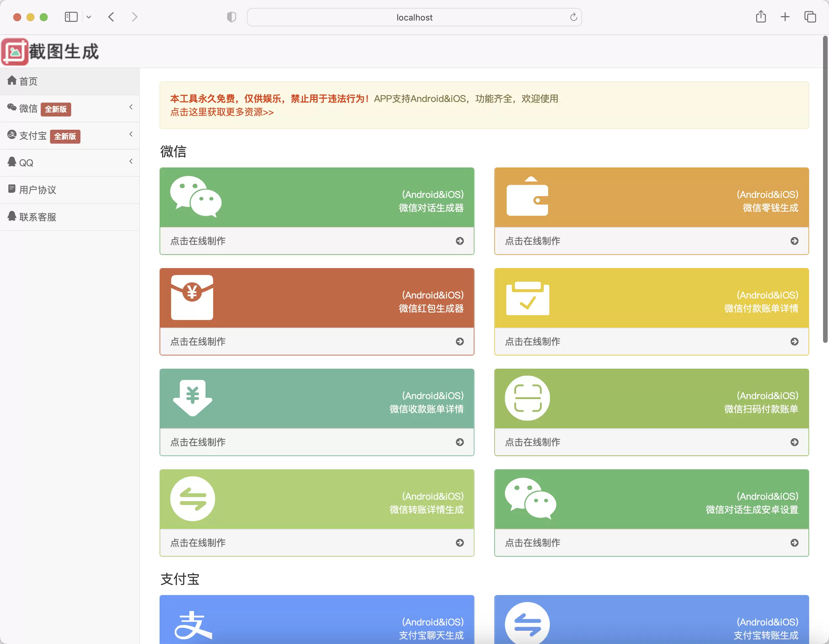The image size is (829, 644).
Task: Click the 全新版 badge next to 微信
Action: point(56,109)
